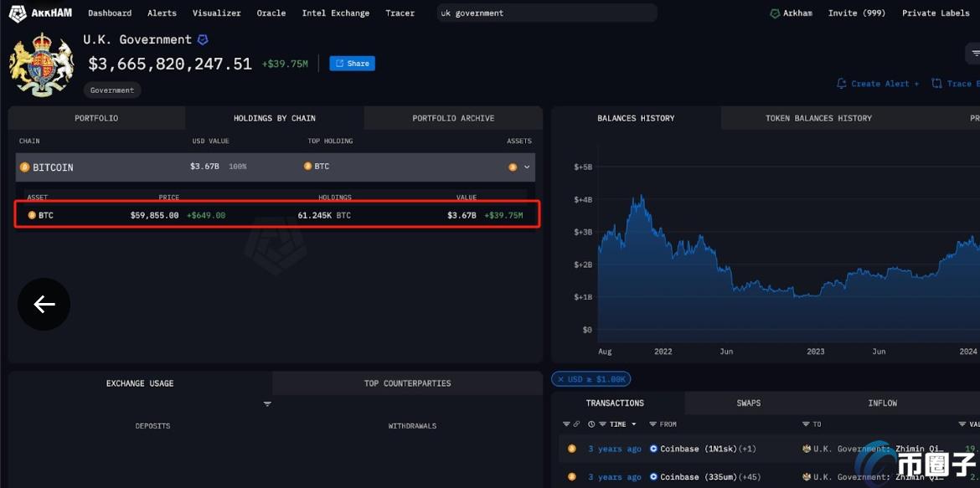This screenshot has height=488, width=980.
Task: Click the '3 years ago' time in the (1N1sk) row
Action: coord(615,449)
